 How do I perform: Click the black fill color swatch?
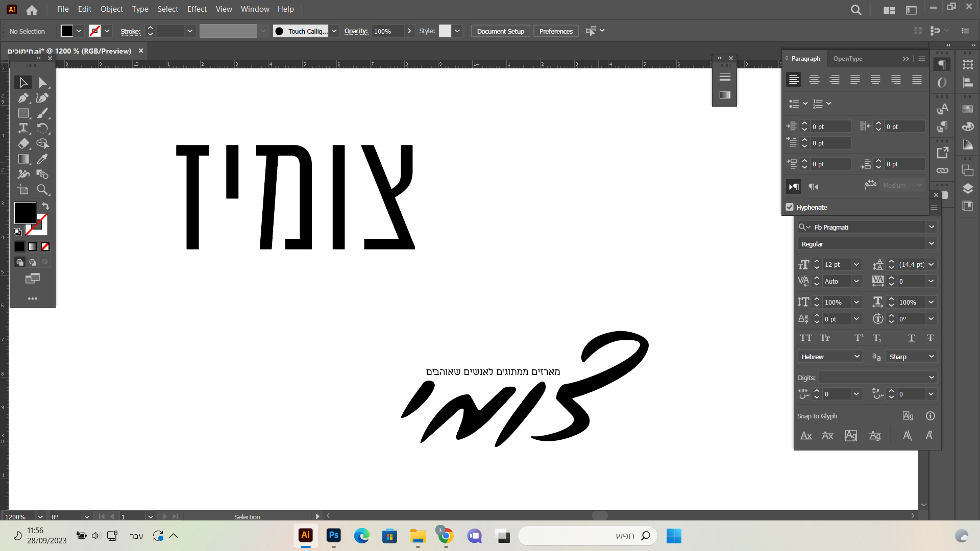pyautogui.click(x=68, y=31)
